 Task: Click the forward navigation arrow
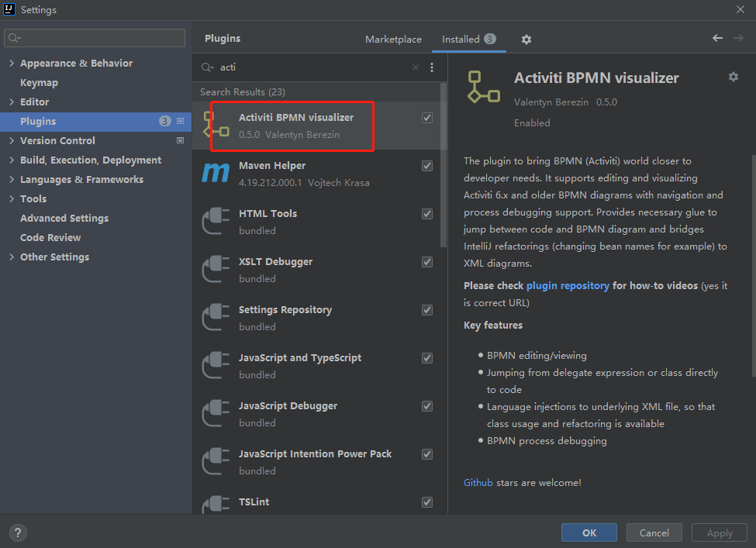pos(738,38)
